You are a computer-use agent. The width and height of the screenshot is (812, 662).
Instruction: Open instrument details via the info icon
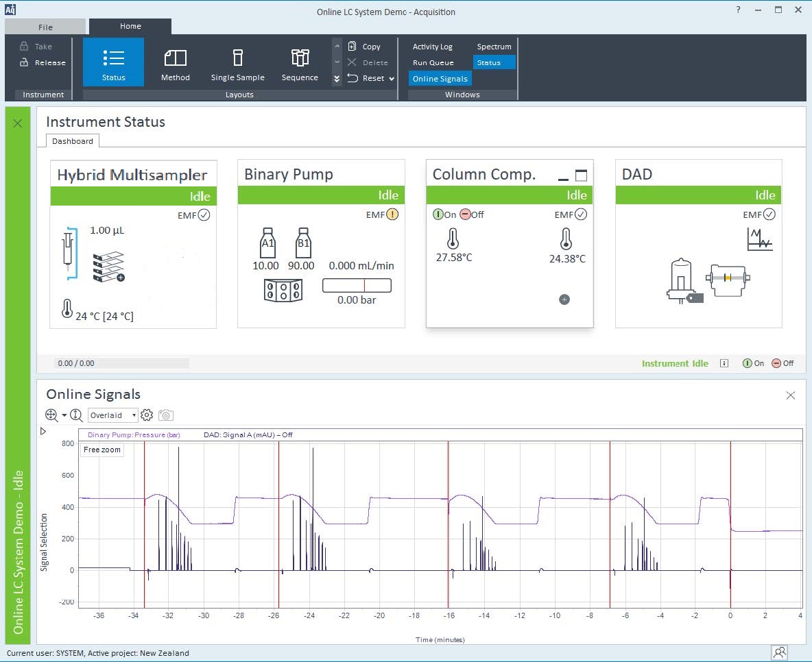pos(724,363)
